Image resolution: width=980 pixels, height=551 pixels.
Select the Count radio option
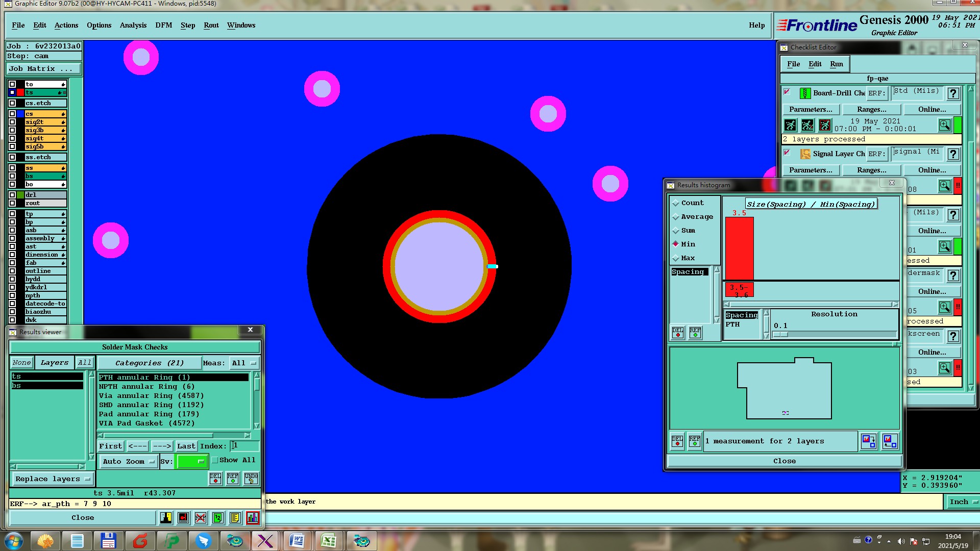click(x=676, y=203)
